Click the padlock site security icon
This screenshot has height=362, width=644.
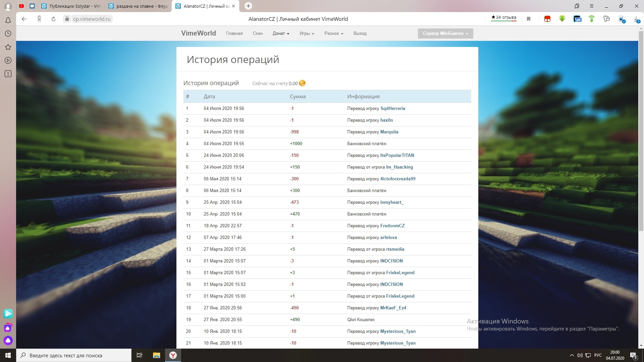coord(67,19)
